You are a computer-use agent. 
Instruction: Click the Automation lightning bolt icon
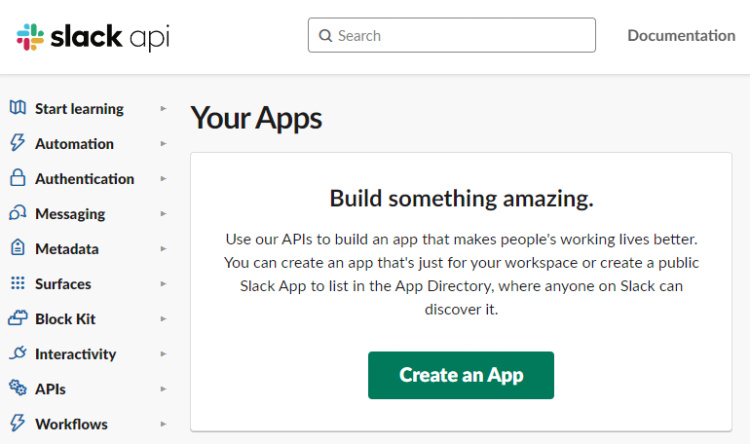pyautogui.click(x=17, y=143)
